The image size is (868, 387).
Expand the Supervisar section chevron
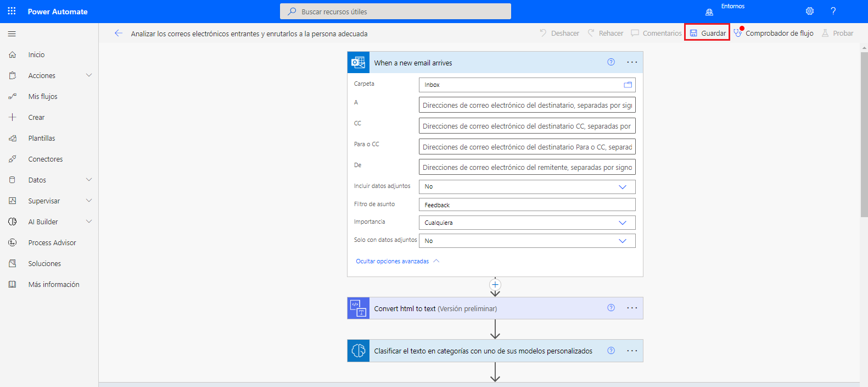pos(89,201)
